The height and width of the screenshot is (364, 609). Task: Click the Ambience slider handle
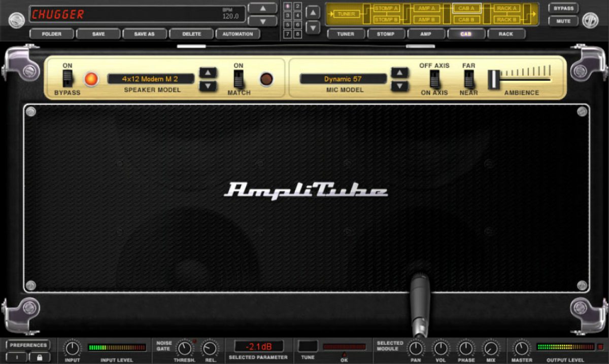point(493,80)
